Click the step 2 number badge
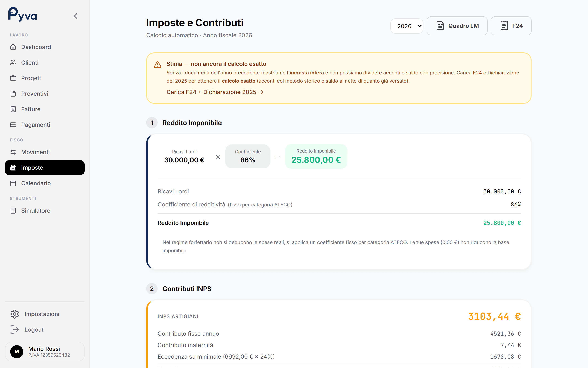This screenshot has height=368, width=588. click(152, 289)
